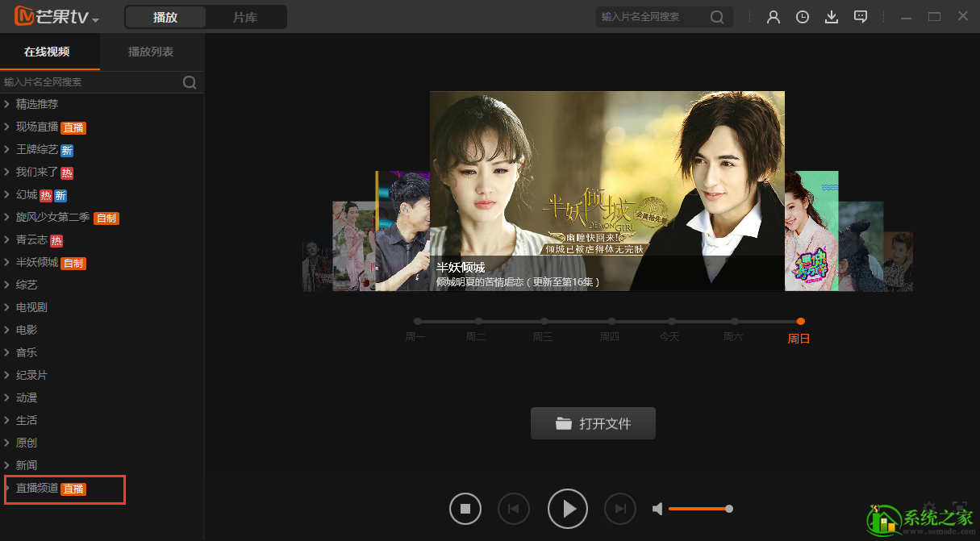
Task: Expand the 半妖倾城 category arrow
Action: (6, 262)
